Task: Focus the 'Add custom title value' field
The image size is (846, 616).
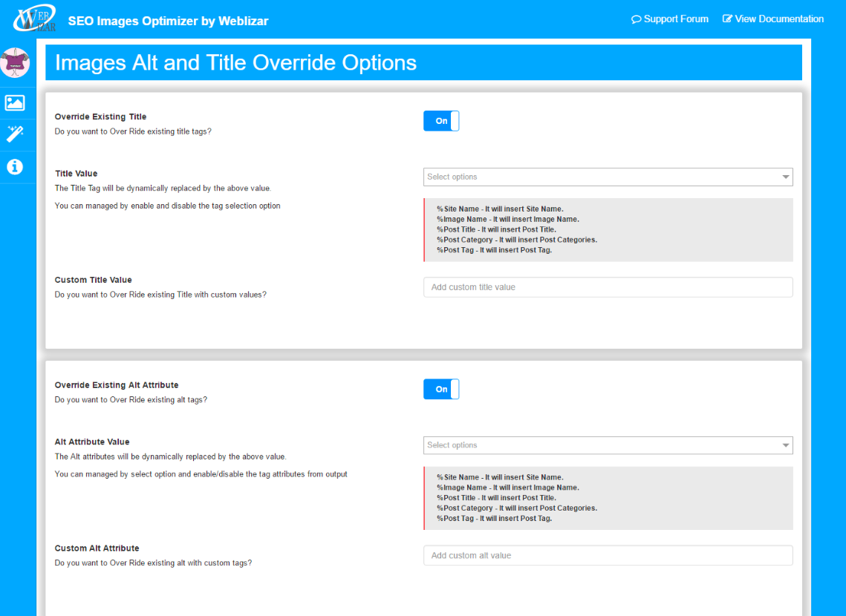Action: [608, 287]
